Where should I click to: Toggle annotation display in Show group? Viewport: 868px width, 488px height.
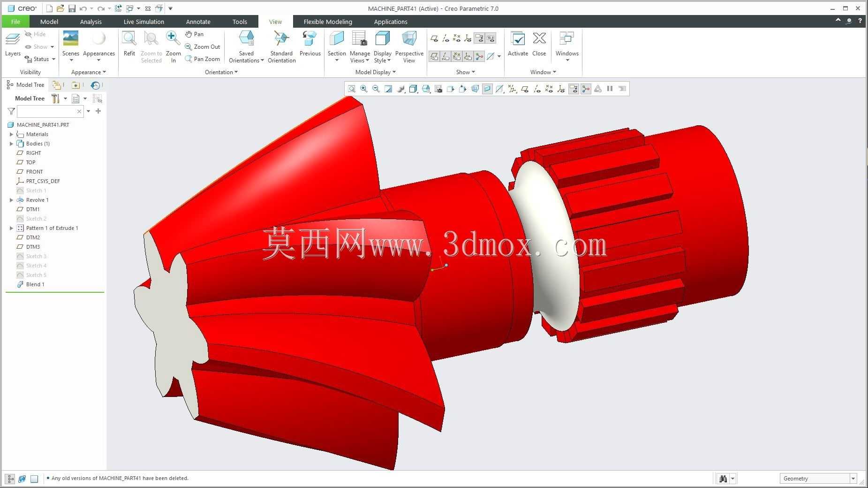(479, 38)
